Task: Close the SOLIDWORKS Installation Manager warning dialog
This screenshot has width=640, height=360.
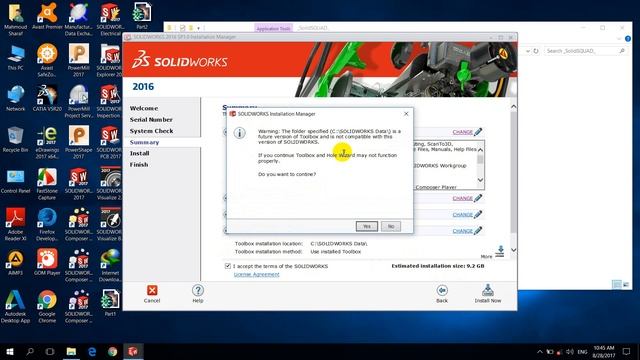Action: pyautogui.click(x=406, y=114)
